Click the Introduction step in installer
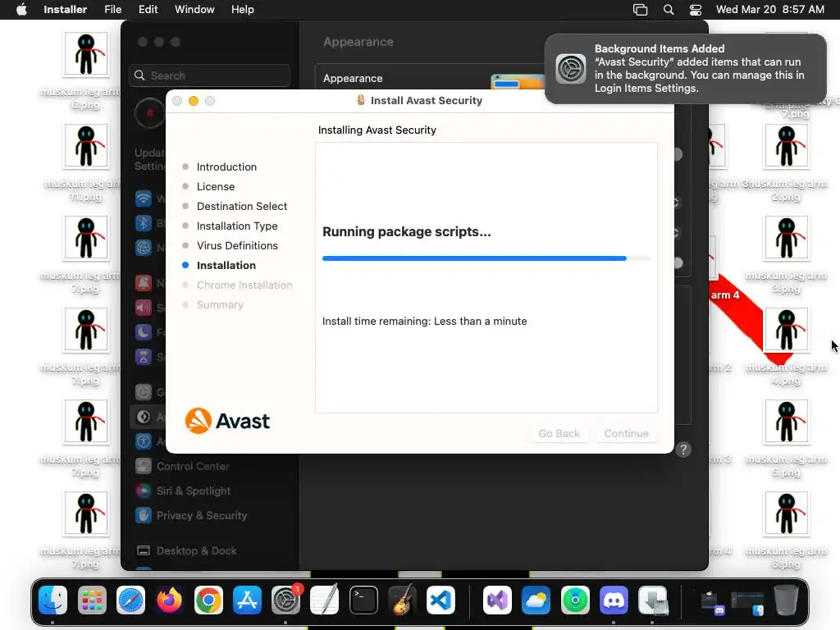840x630 pixels. point(226,167)
